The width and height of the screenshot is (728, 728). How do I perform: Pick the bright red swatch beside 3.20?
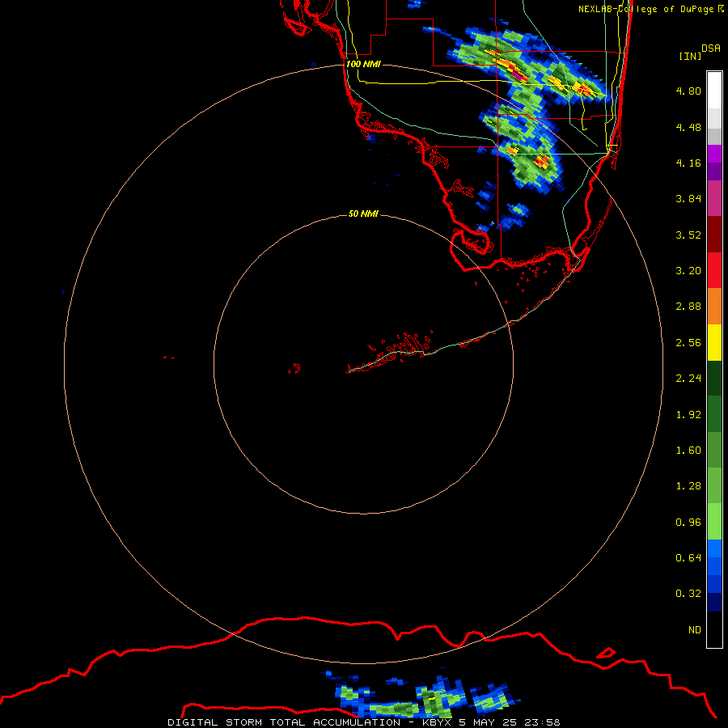click(x=714, y=270)
